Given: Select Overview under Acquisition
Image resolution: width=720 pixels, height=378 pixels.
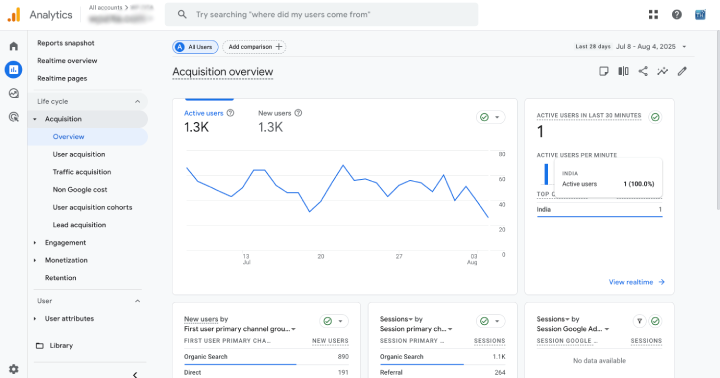Looking at the screenshot, I should click(68, 136).
